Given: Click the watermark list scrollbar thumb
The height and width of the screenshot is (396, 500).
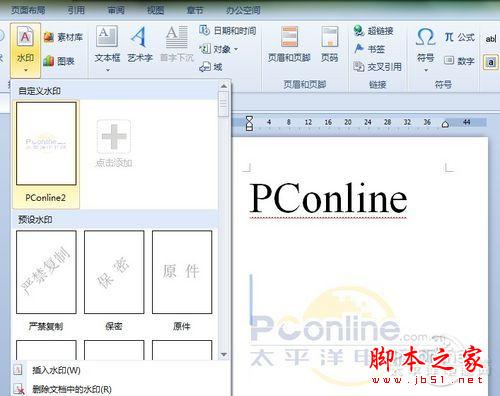Looking at the screenshot, I should tap(224, 104).
